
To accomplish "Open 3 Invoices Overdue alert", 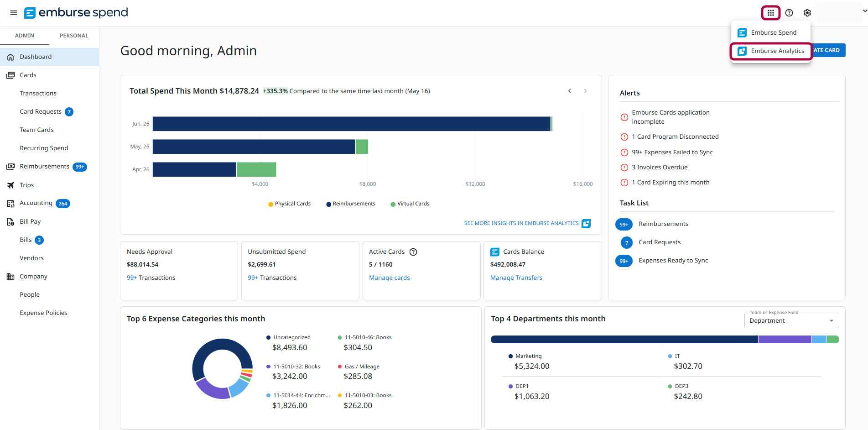I will [x=660, y=167].
